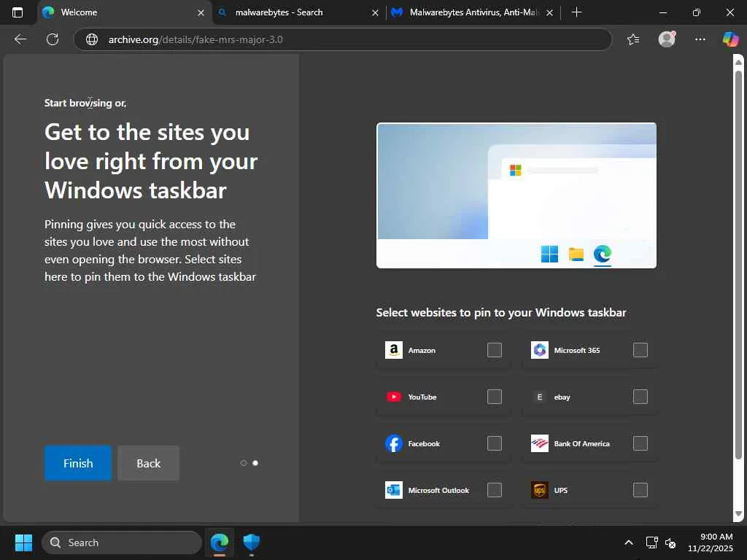Check the YouTube pin checkbox
747x560 pixels.
495,397
